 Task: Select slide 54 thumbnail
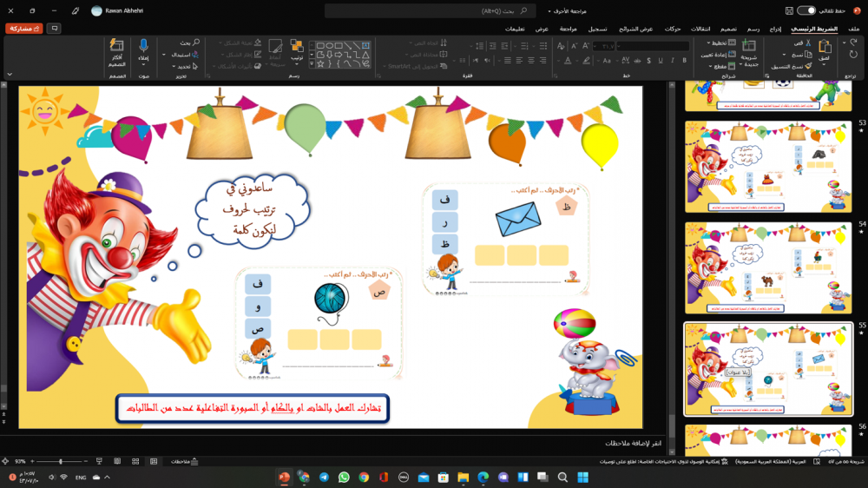[768, 268]
